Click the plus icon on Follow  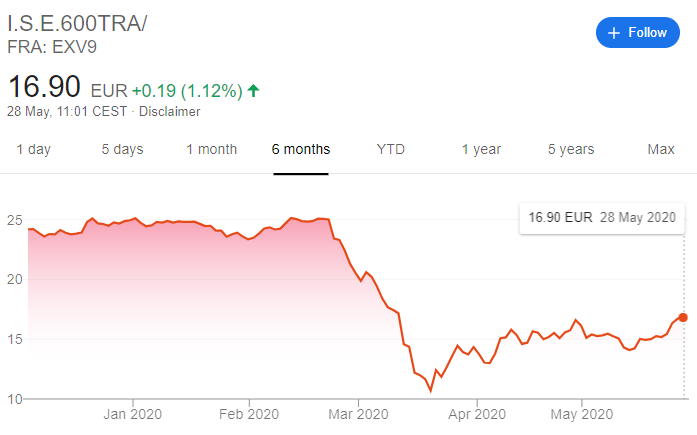pos(613,33)
